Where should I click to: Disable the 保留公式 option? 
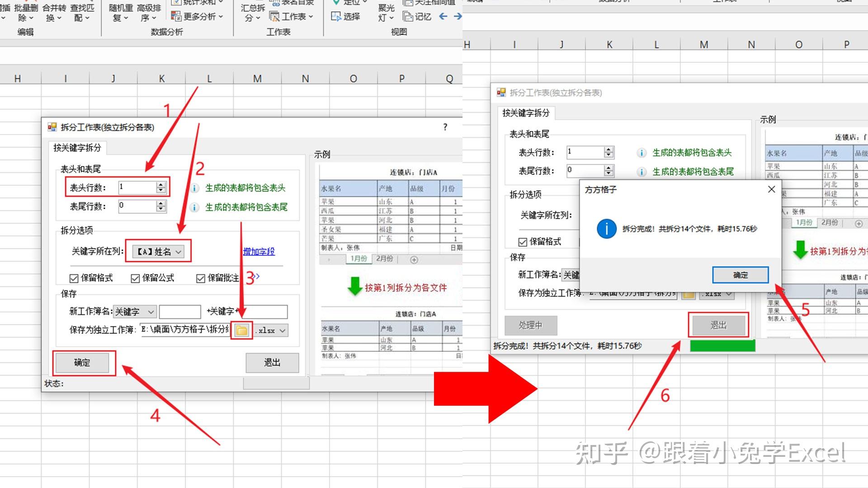tap(135, 278)
